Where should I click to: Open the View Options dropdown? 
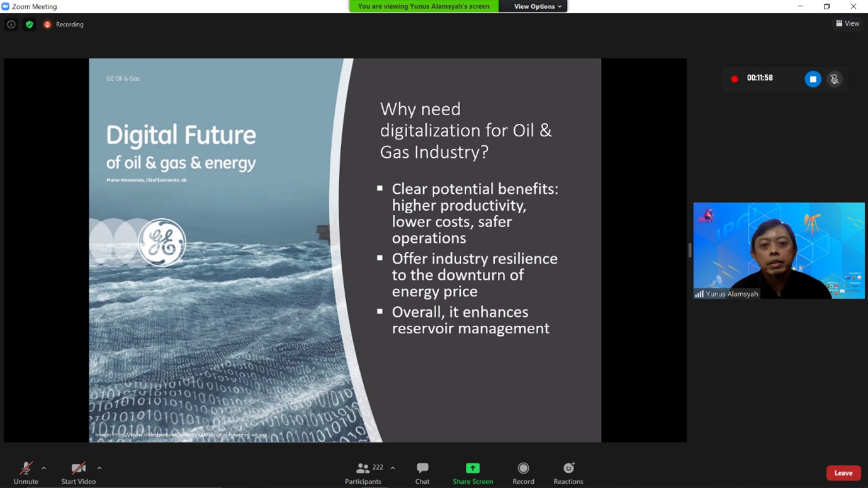(x=537, y=6)
